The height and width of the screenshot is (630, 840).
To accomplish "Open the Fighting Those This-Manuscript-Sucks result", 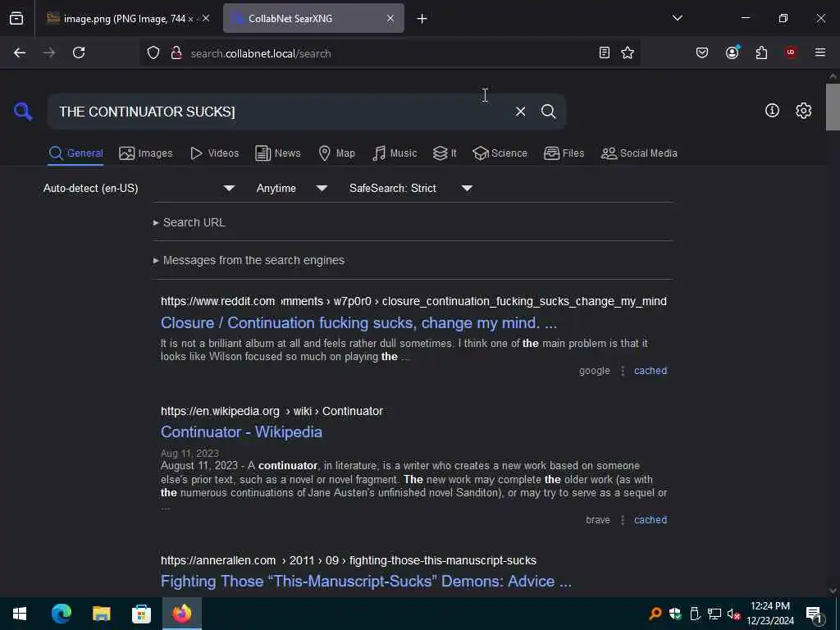I will 367,582.
